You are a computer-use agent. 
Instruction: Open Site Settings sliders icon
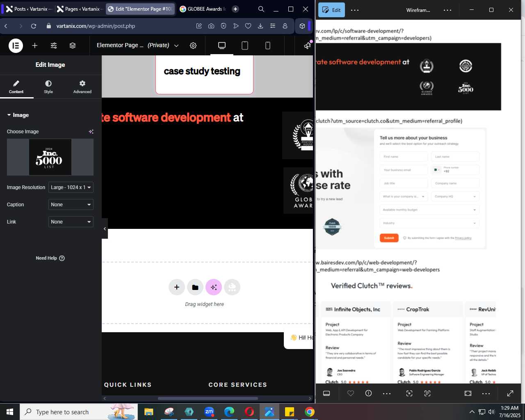click(54, 46)
